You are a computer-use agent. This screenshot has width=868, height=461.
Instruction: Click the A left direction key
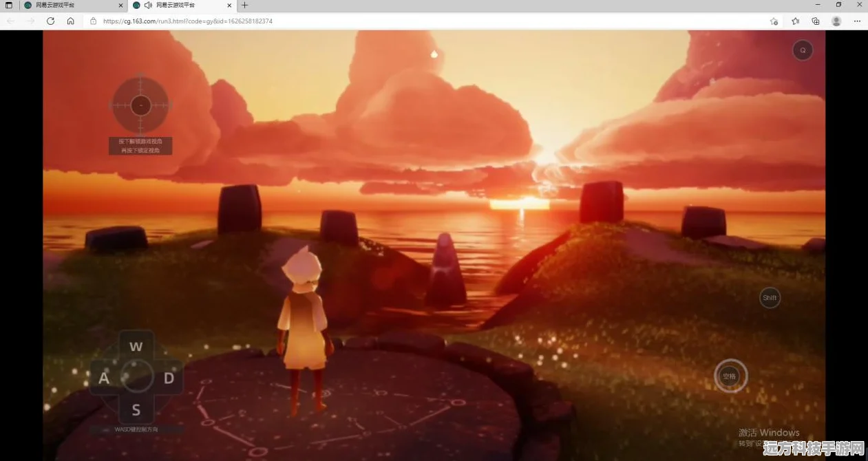[x=104, y=378]
